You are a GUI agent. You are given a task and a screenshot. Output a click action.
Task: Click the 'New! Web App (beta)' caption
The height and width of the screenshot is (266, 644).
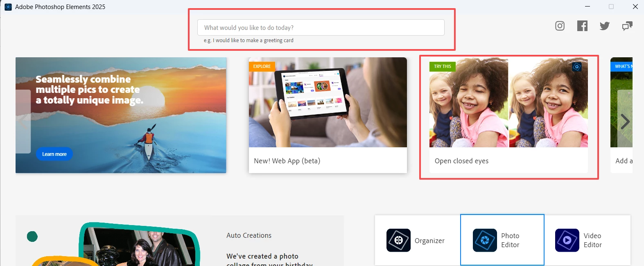[x=287, y=161]
